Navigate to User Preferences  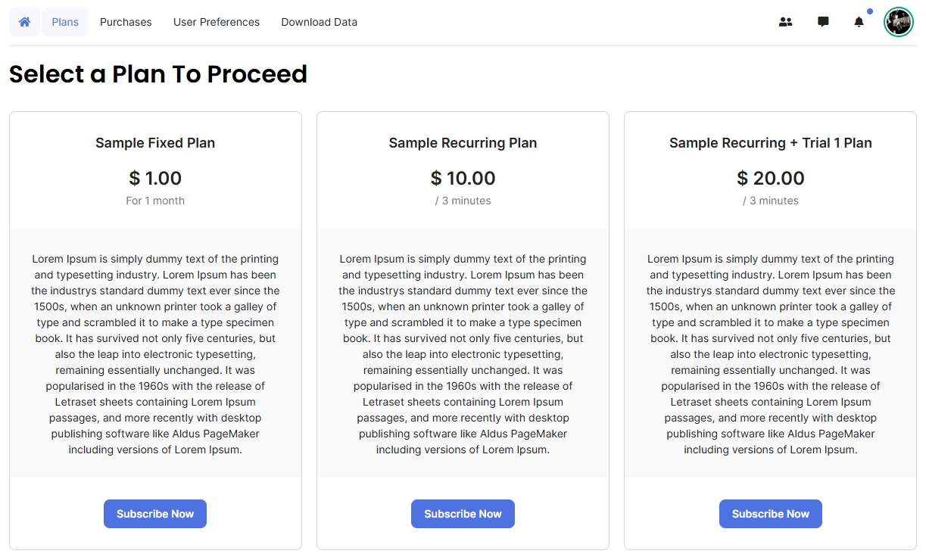[x=217, y=22]
